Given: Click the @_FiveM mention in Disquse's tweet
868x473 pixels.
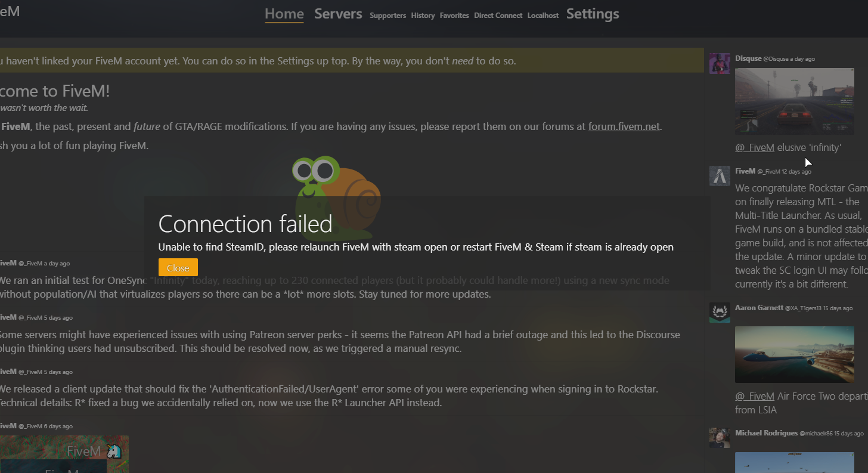Looking at the screenshot, I should coord(754,147).
